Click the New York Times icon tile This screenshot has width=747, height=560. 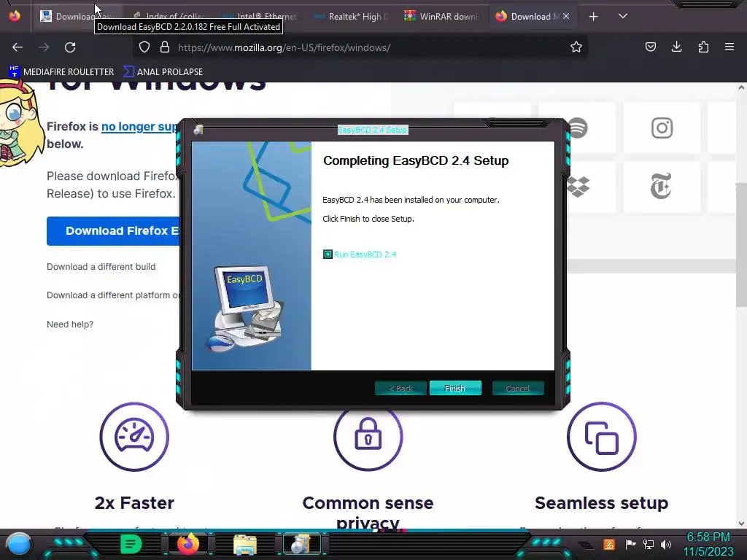(x=662, y=187)
